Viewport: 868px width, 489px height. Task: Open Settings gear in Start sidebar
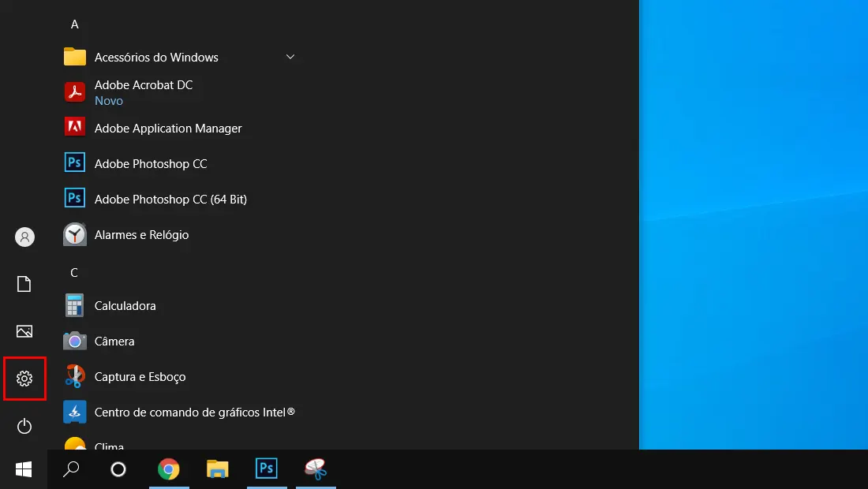coord(24,379)
